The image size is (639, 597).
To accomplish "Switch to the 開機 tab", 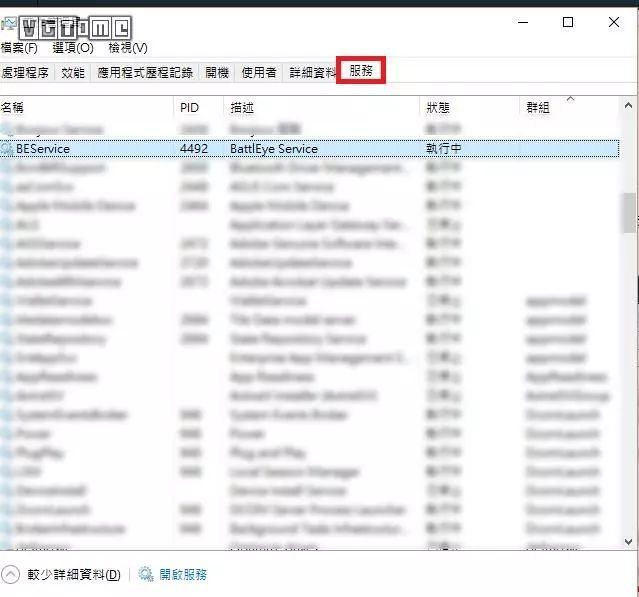I will [217, 73].
